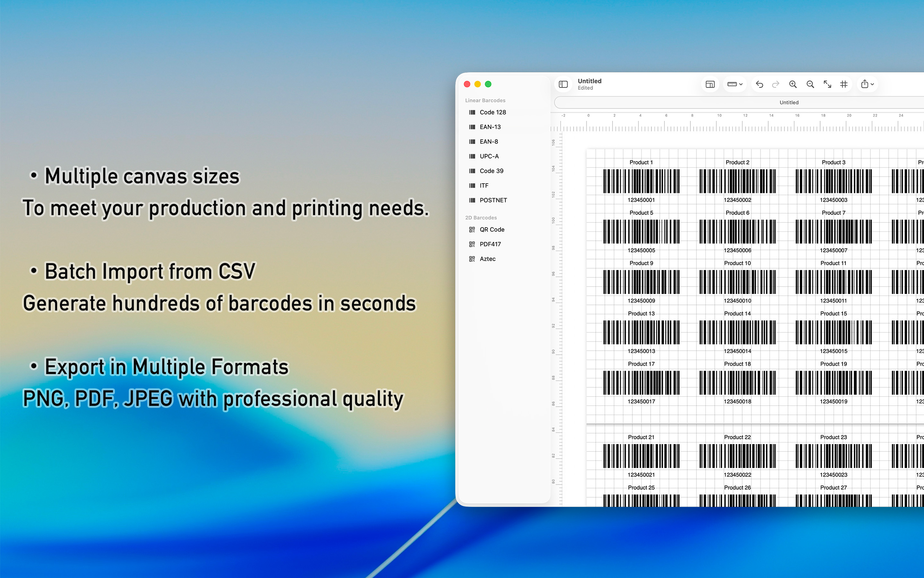Choose Code 39 barcode type
The width and height of the screenshot is (924, 578).
coord(504,171)
